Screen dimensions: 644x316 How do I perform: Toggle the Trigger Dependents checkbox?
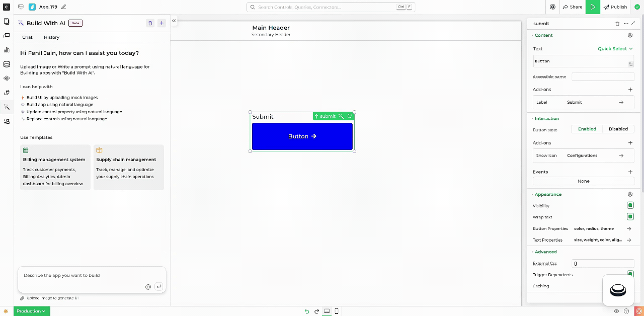(630, 274)
